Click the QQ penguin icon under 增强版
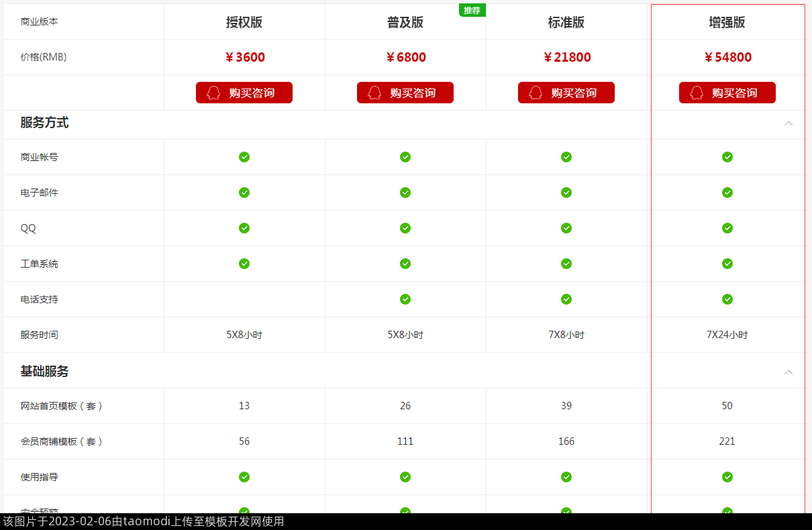The image size is (812, 530). click(x=697, y=93)
